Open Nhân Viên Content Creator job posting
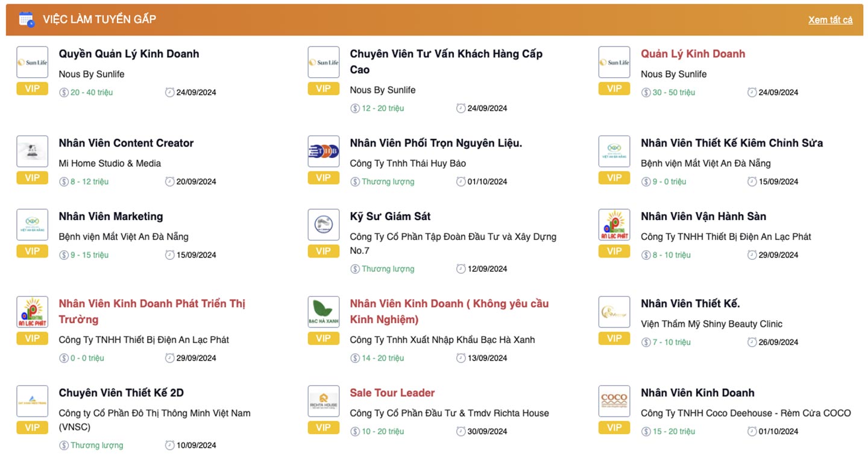 tap(126, 143)
